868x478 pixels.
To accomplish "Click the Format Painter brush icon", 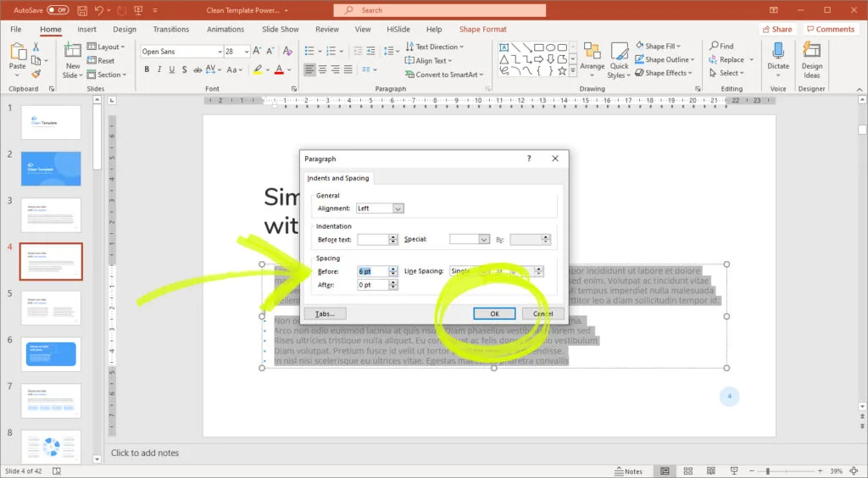I will [36, 74].
